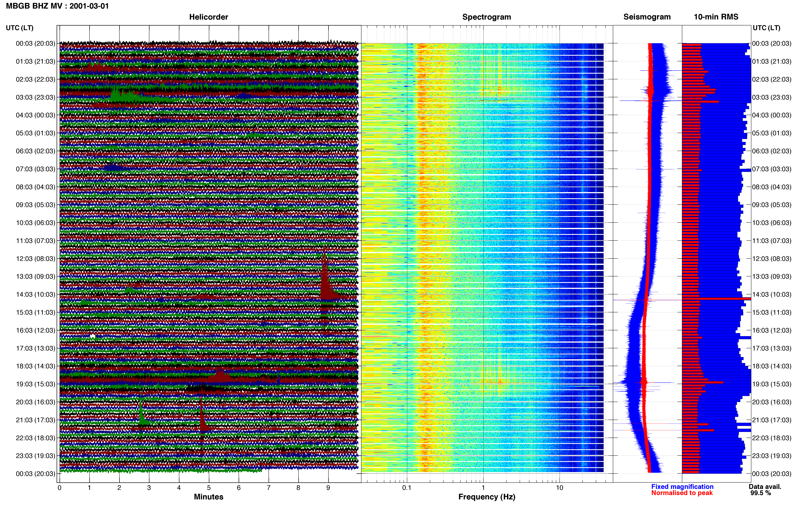
Task: Click the left time label '00:03 (20:03)' at top
Action: [36, 43]
